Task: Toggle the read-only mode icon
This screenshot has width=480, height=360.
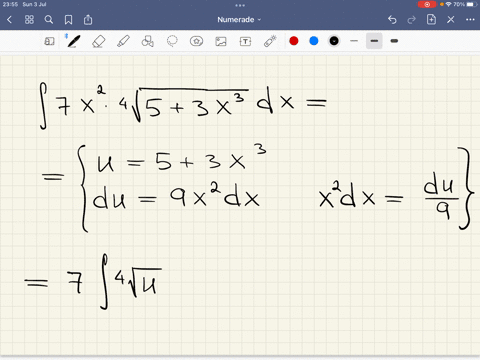Action: [x=49, y=41]
